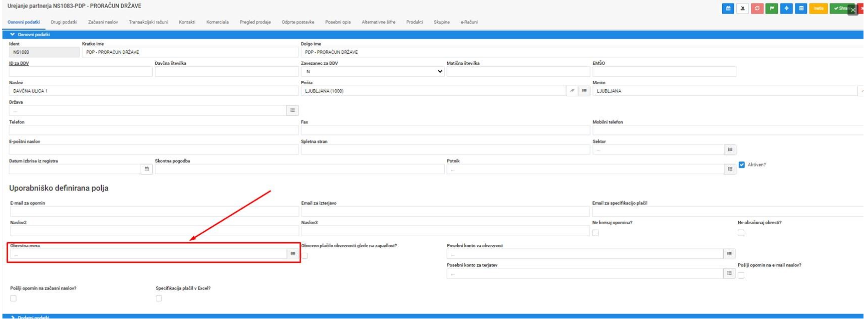
Task: Click the green flag toolbar icon
Action: click(x=771, y=8)
